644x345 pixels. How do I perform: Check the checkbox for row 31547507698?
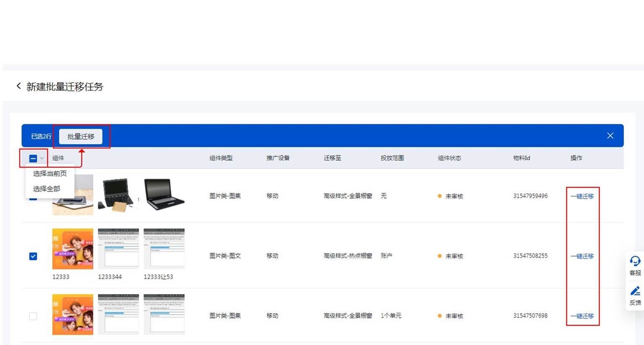(33, 316)
